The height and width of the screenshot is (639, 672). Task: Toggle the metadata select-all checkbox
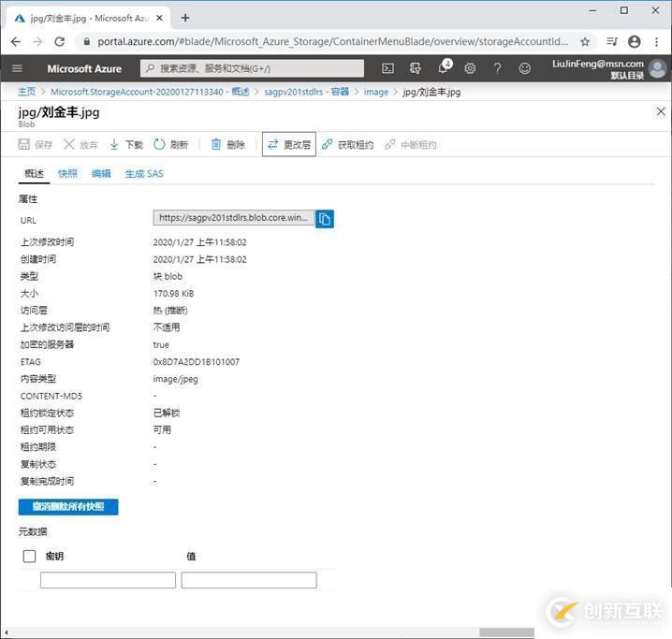[x=29, y=556]
